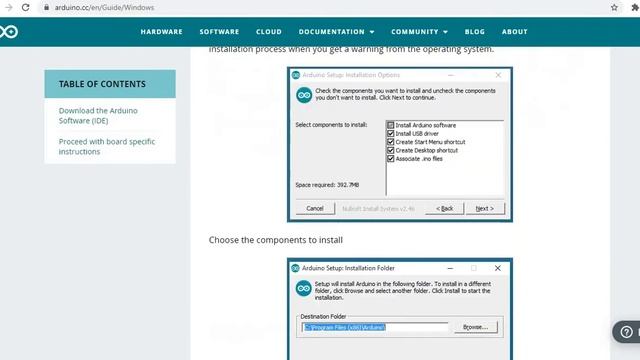Click the arduino.cc address bar URL
This screenshot has height=360, width=640.
click(104, 7)
